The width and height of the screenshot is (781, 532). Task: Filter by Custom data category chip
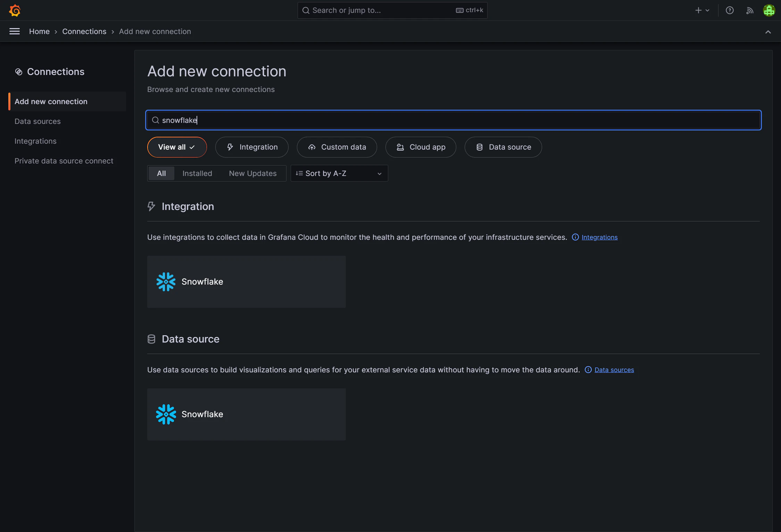[337, 147]
